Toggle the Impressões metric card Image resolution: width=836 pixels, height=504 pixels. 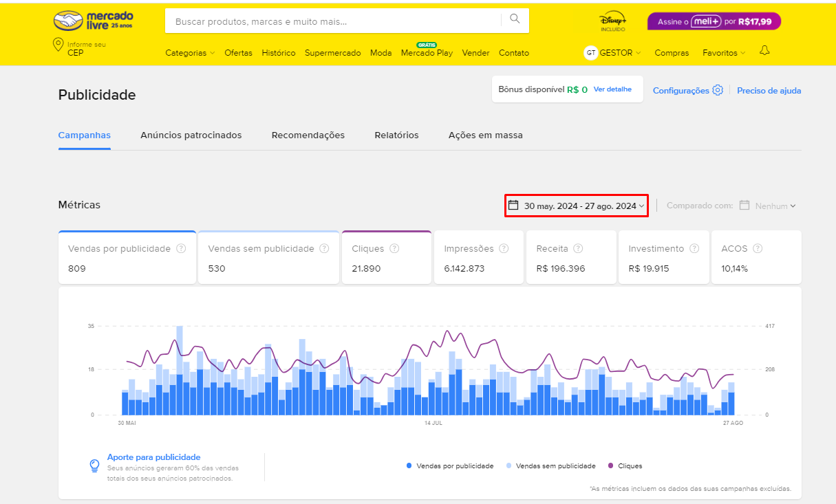[x=478, y=258]
